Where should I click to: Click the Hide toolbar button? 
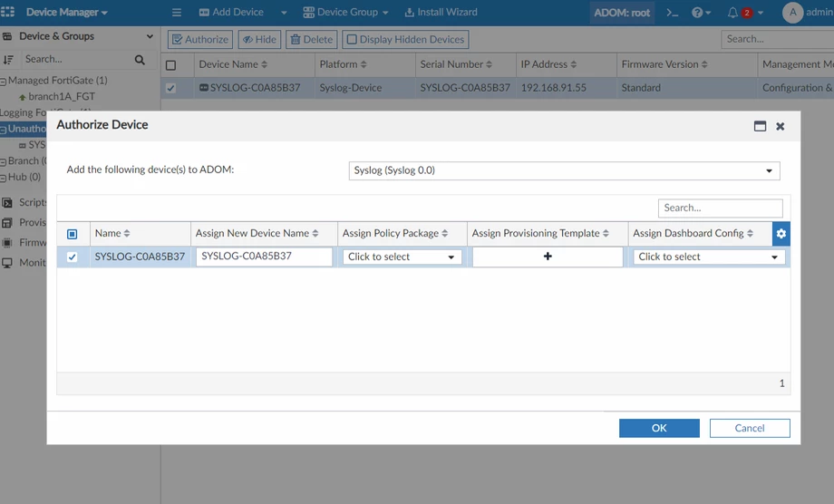click(259, 39)
